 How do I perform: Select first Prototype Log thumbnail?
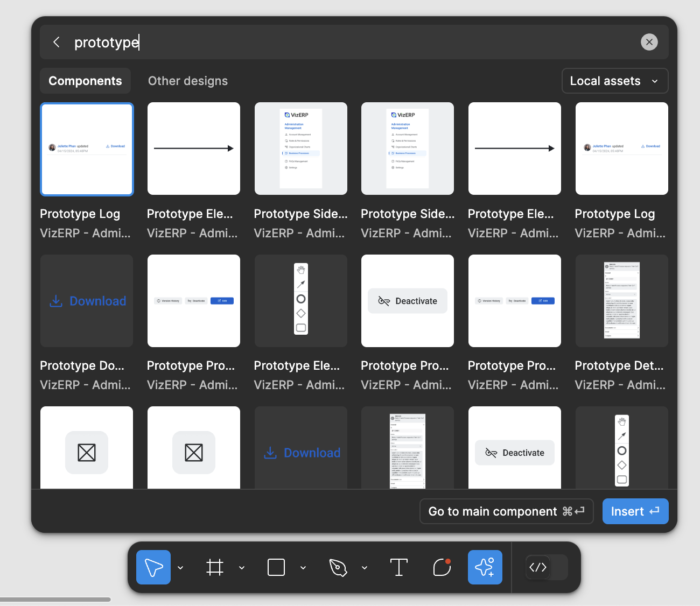click(x=87, y=149)
